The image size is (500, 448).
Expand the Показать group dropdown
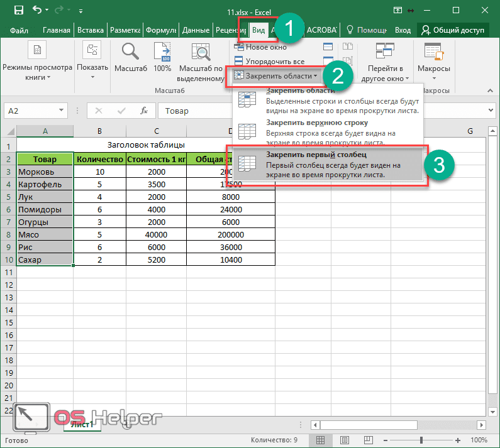(x=92, y=60)
